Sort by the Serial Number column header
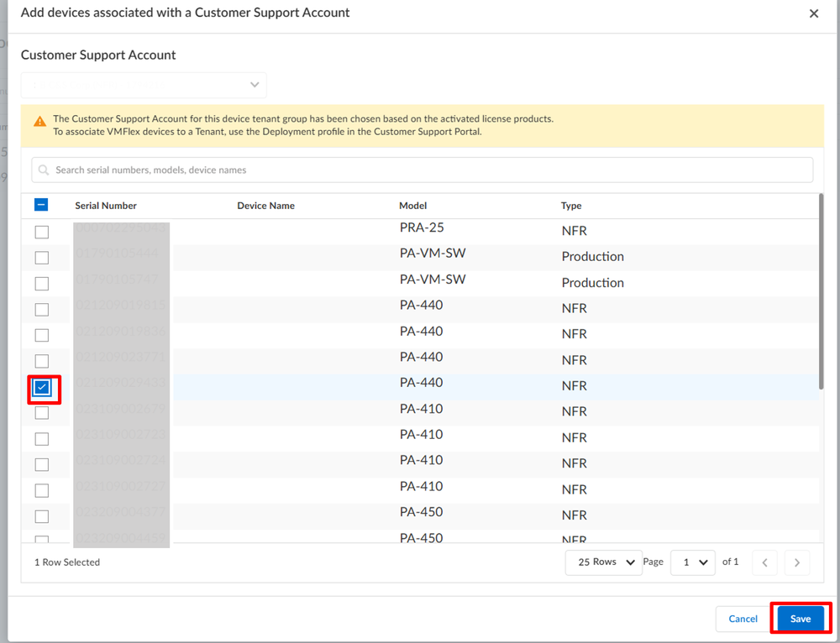Image resolution: width=840 pixels, height=643 pixels. tap(106, 206)
